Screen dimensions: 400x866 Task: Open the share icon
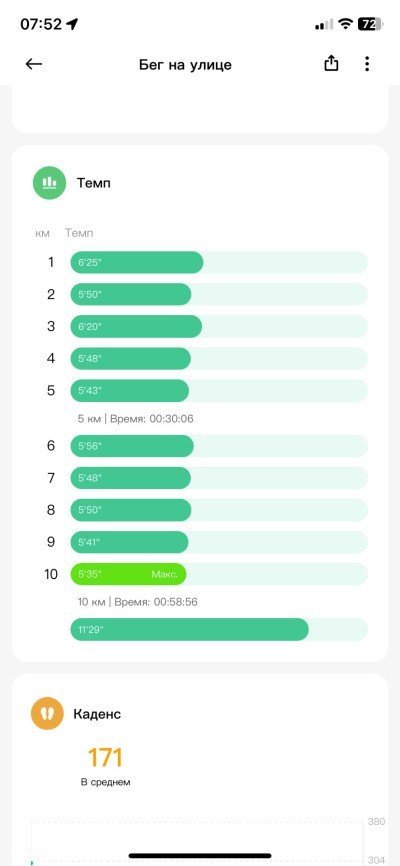tap(330, 64)
